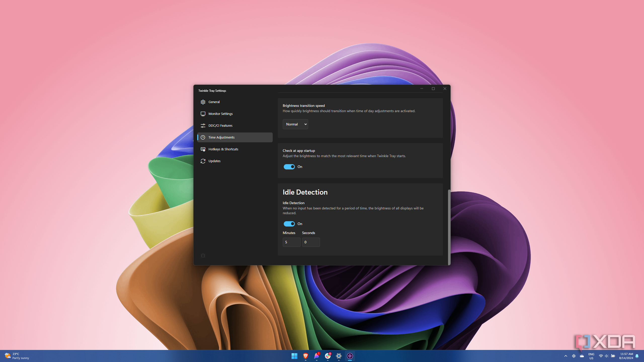Image resolution: width=644 pixels, height=362 pixels.
Task: Open the OneDrive cloud tray icon
Action: [582, 356]
